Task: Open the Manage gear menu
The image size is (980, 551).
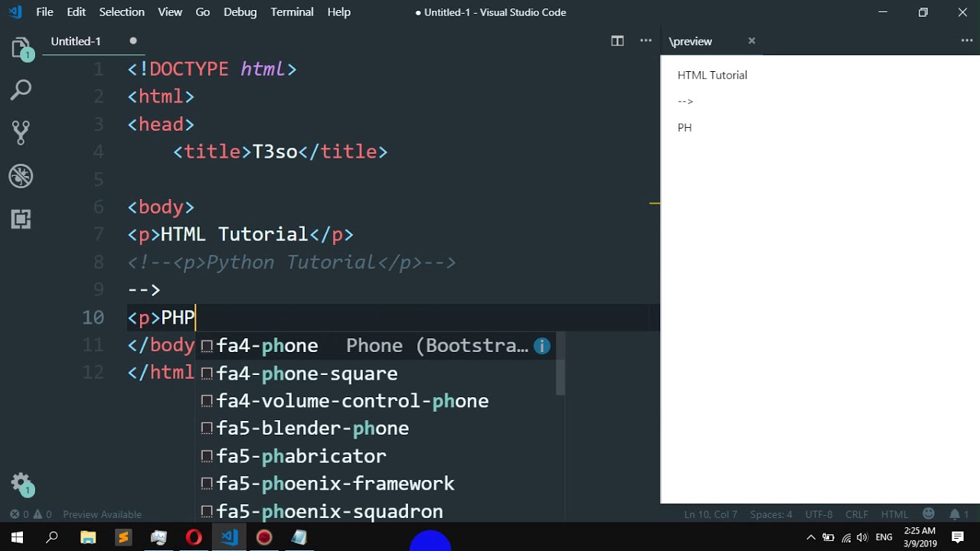Action: pos(21,484)
